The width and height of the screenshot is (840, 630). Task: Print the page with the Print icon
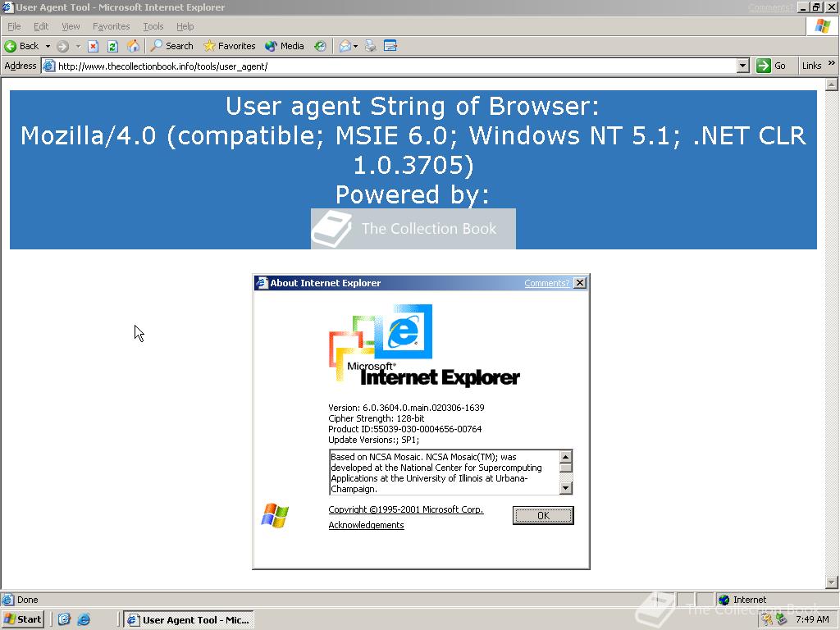(371, 46)
